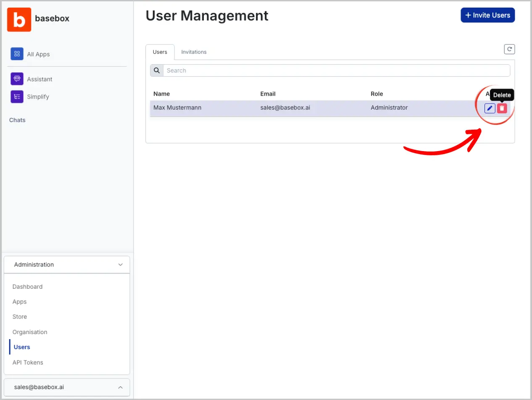Open All Apps grid icon
The image size is (532, 400).
point(17,54)
